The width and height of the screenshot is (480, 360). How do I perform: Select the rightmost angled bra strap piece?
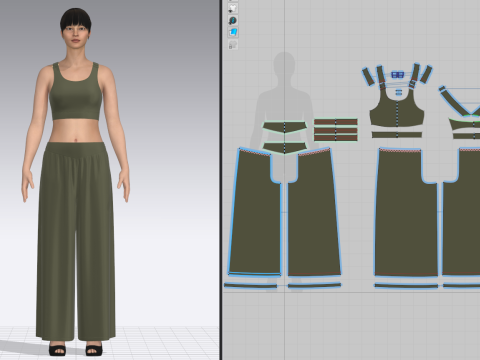(426, 74)
